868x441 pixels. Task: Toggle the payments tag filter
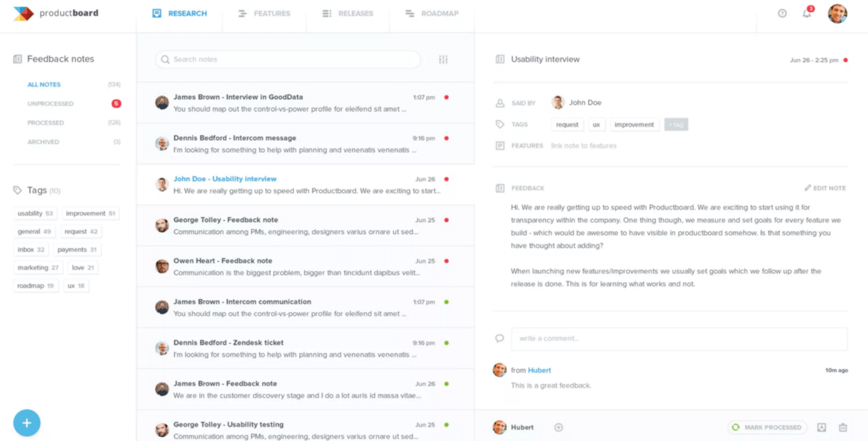(x=77, y=250)
